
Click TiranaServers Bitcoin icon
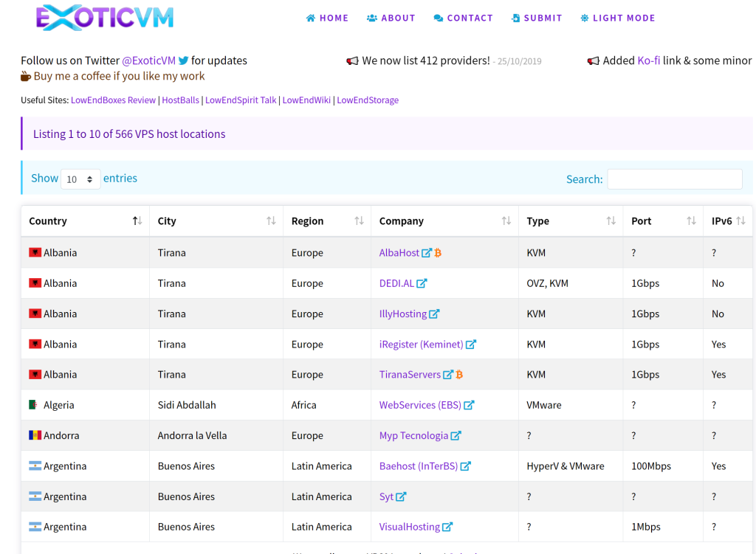pyautogui.click(x=459, y=375)
